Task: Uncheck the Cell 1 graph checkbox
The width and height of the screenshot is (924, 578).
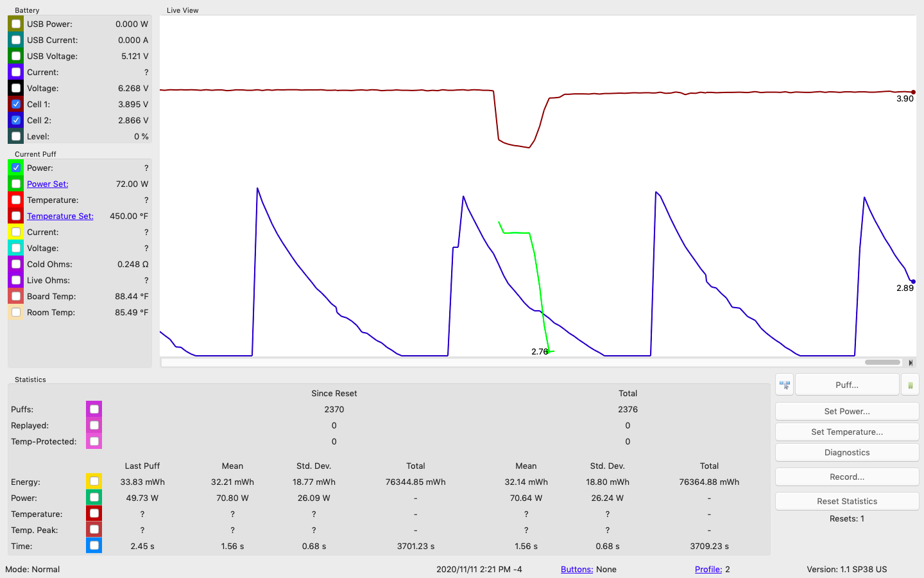Action: [16, 104]
